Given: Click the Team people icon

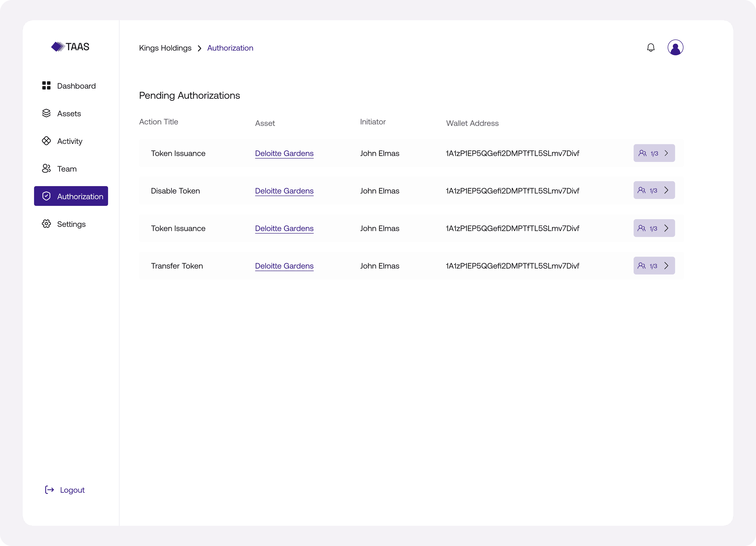Looking at the screenshot, I should click(x=46, y=169).
